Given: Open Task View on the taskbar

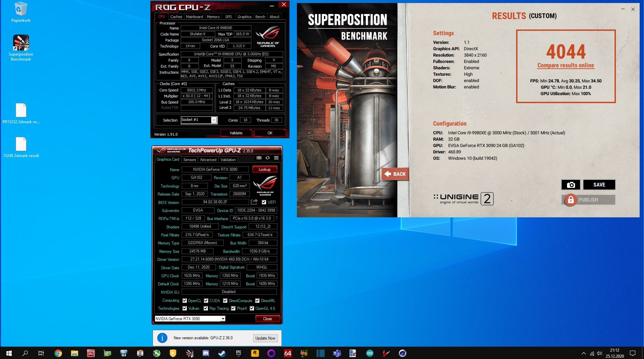Looking at the screenshot, I should click(x=41, y=353).
